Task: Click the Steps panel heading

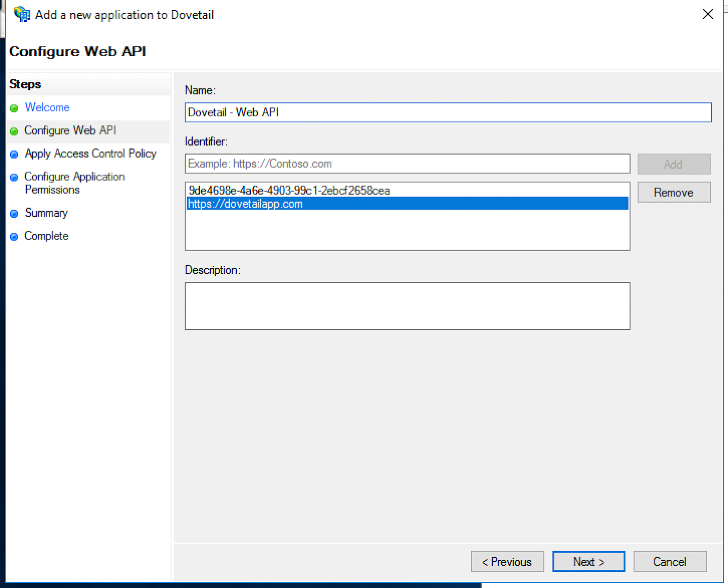Action: point(25,84)
